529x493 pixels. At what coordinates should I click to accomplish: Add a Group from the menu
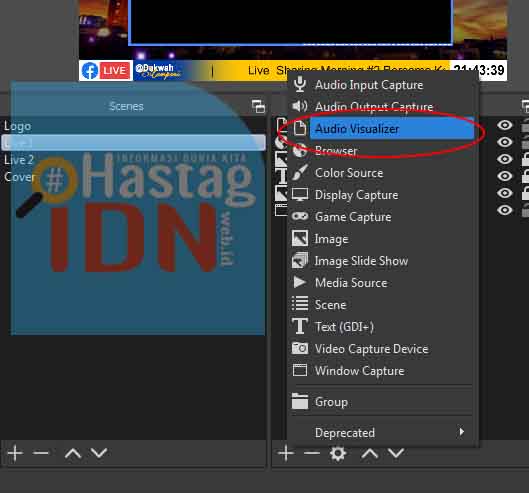(331, 402)
